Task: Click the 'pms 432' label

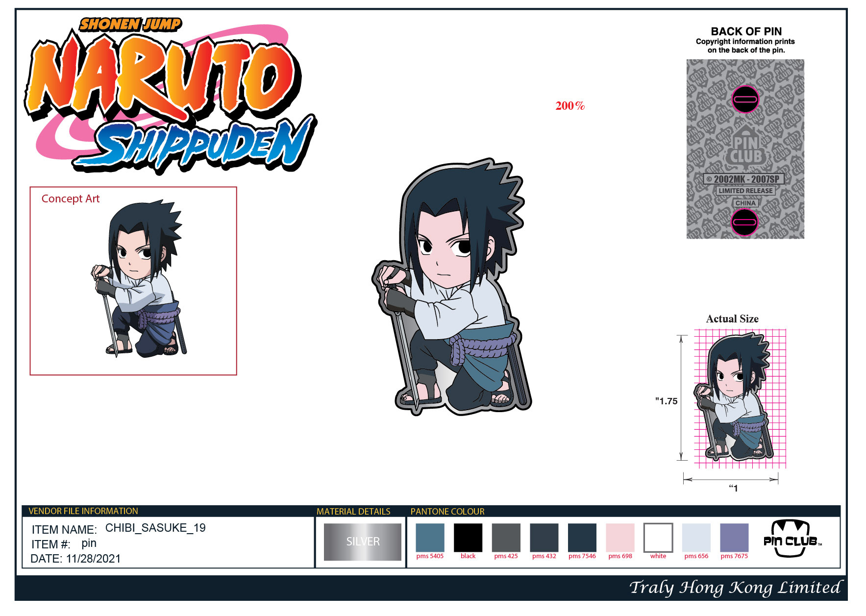Action: point(544,556)
